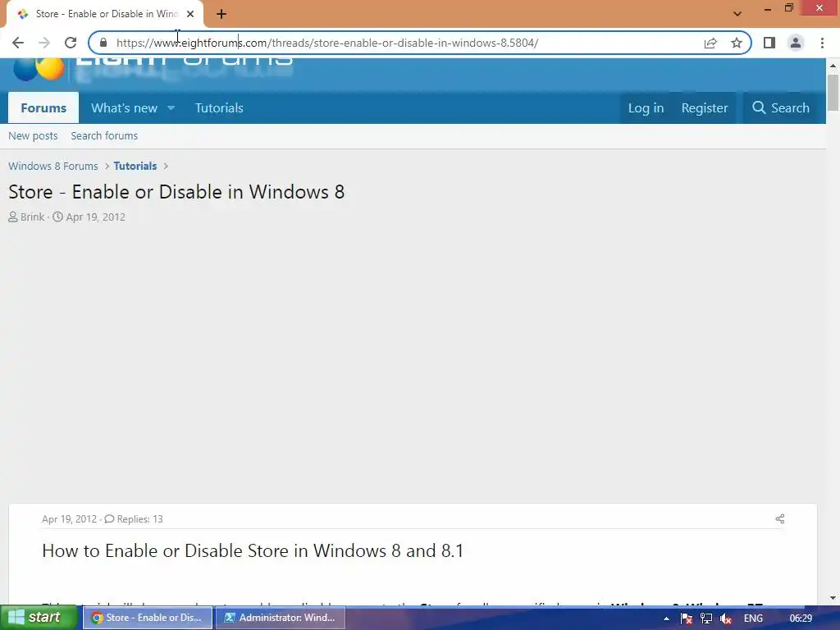Click the post date above Replies: 13
The width and height of the screenshot is (840, 630).
pos(69,519)
